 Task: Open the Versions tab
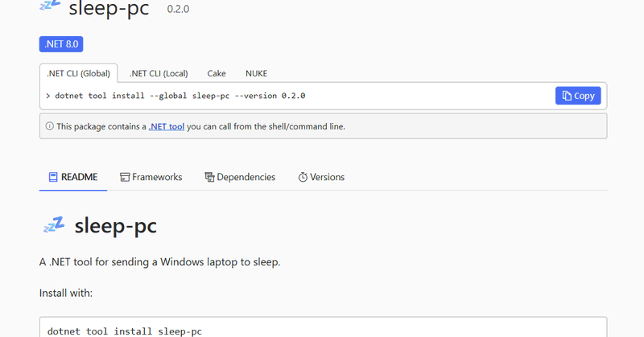321,177
